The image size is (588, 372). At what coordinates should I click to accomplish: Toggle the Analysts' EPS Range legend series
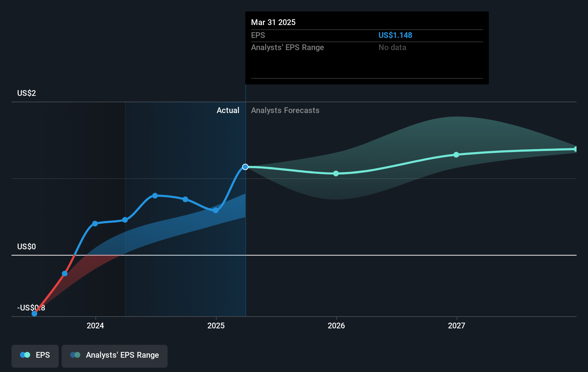(x=115, y=356)
